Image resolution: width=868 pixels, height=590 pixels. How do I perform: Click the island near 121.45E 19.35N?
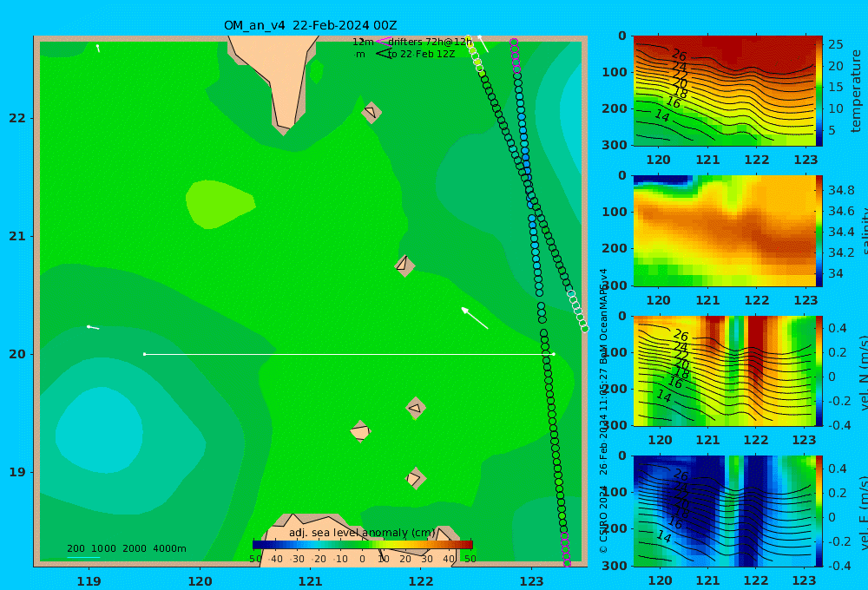pyautogui.click(x=360, y=430)
